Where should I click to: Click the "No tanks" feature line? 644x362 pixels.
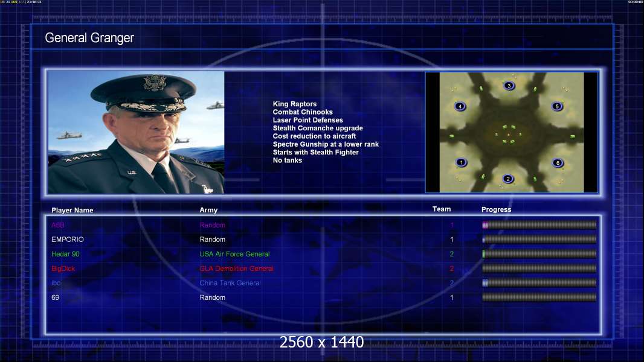288,160
